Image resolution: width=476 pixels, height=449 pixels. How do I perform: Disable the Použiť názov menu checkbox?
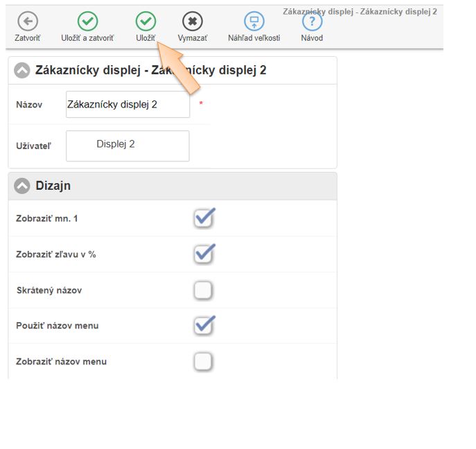tap(204, 326)
